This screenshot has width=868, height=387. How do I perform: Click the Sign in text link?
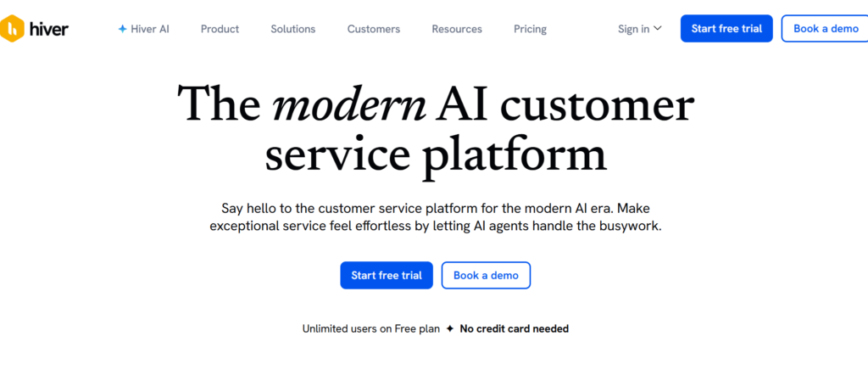click(x=633, y=29)
